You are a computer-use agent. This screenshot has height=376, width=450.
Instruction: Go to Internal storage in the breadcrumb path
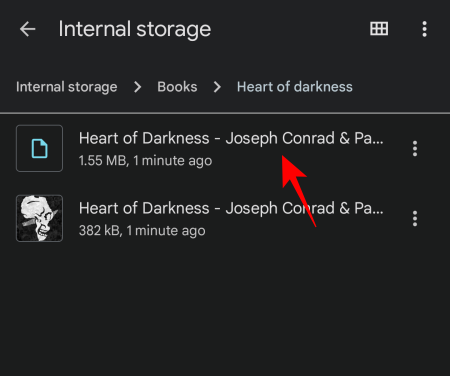point(67,87)
